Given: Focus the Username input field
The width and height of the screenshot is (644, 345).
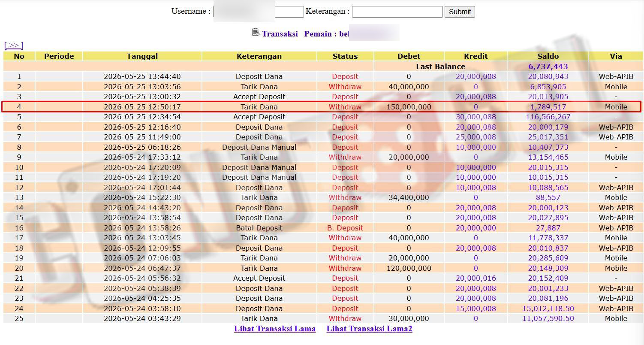Looking at the screenshot, I should coord(259,12).
